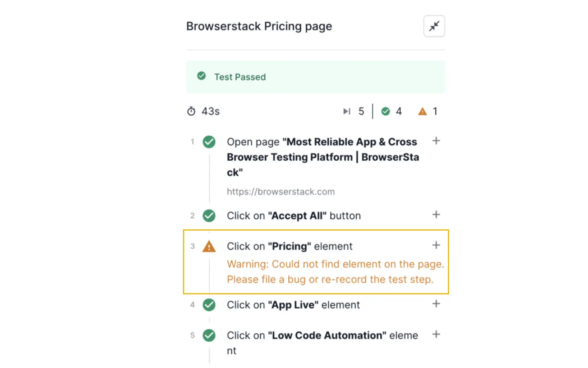Click the warning count triangle icon
The image size is (588, 368).
tap(422, 111)
